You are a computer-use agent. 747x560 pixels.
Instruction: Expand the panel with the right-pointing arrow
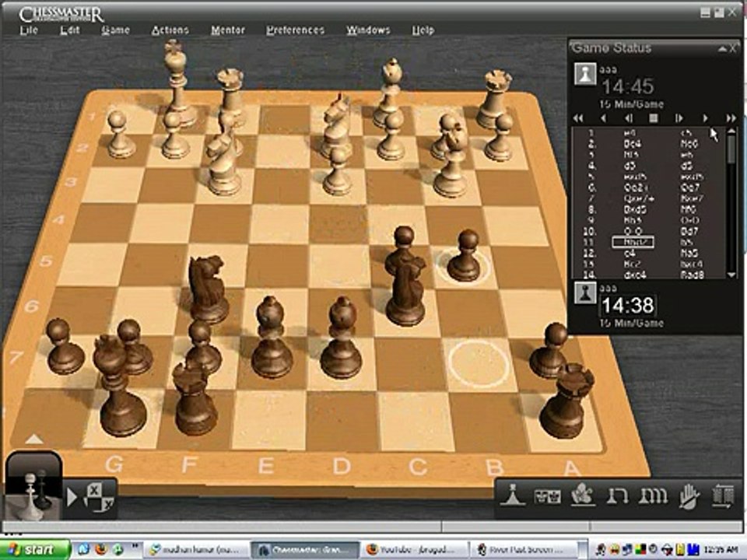72,497
